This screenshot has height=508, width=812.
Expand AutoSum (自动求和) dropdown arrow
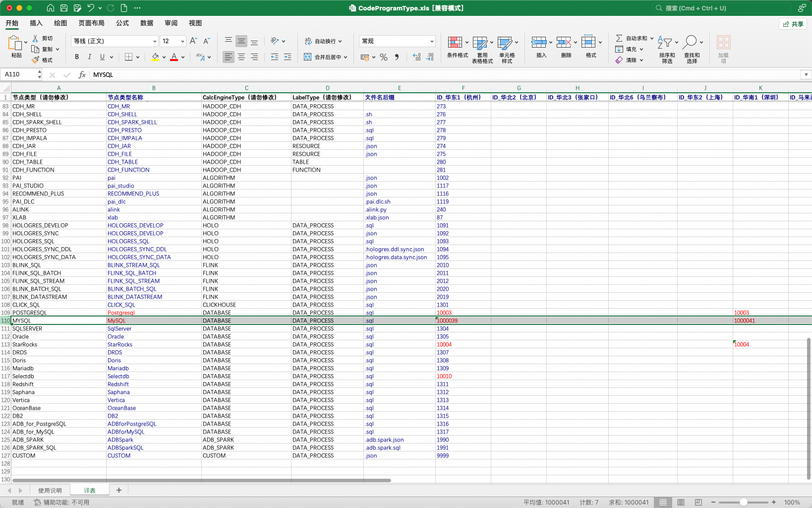tap(652, 38)
